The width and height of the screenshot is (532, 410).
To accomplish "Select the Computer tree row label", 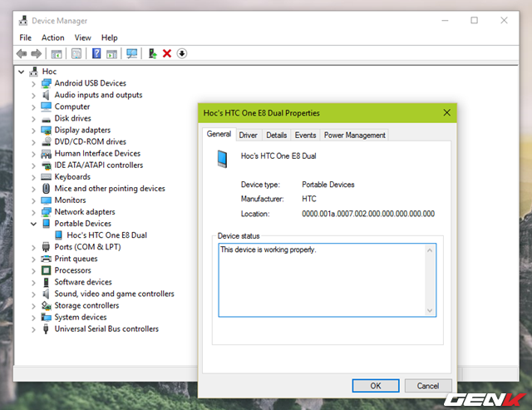I will click(72, 106).
